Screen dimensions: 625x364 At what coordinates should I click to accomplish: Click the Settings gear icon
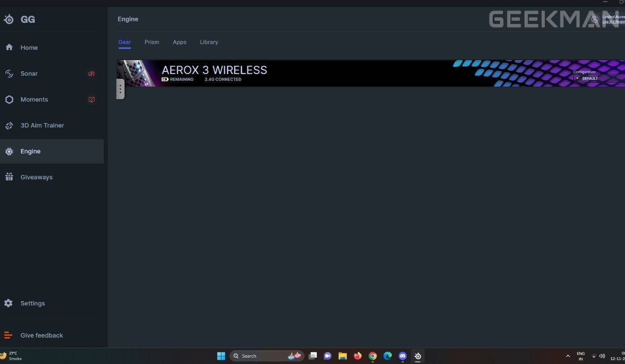[8, 303]
